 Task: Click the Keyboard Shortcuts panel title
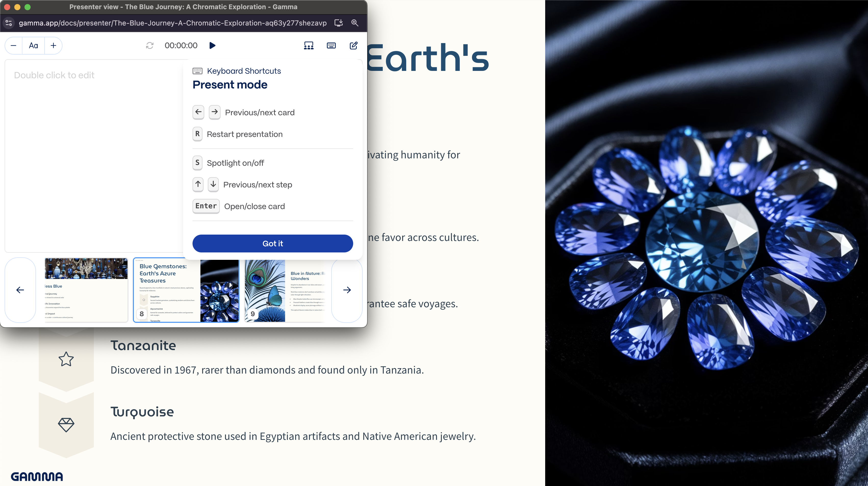coord(244,71)
